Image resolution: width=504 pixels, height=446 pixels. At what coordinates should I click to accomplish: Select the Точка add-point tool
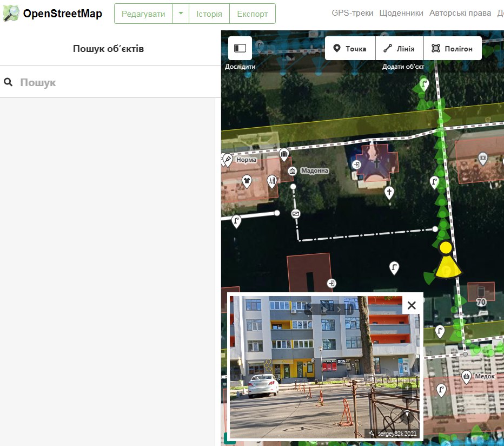(x=350, y=48)
